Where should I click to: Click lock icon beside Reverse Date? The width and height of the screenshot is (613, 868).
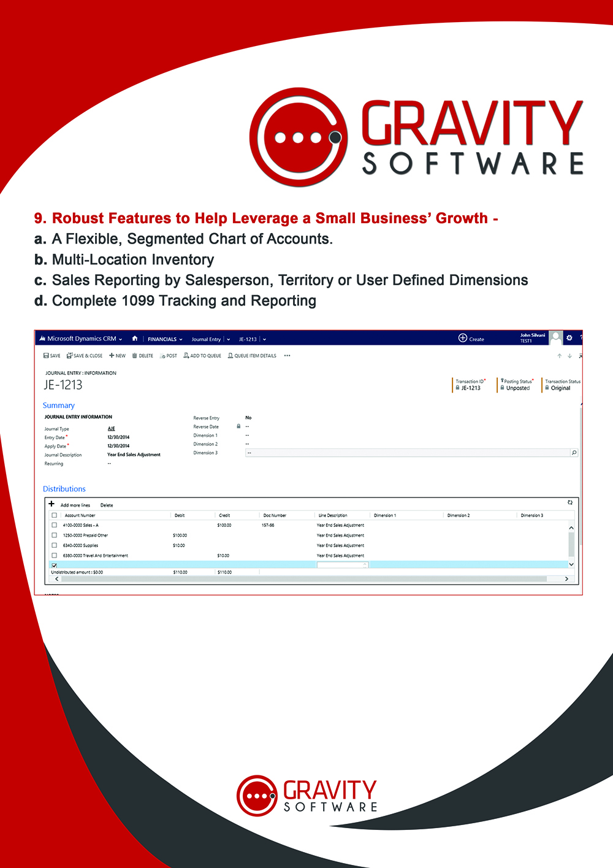[238, 426]
